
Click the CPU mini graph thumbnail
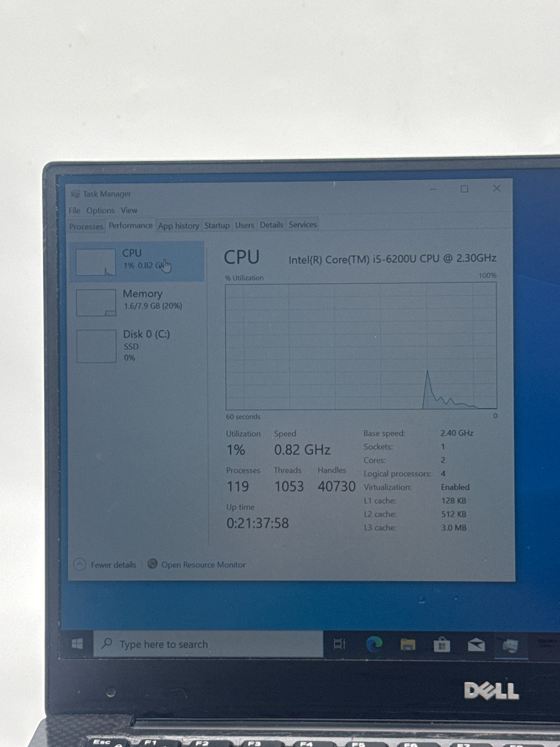[x=96, y=262]
